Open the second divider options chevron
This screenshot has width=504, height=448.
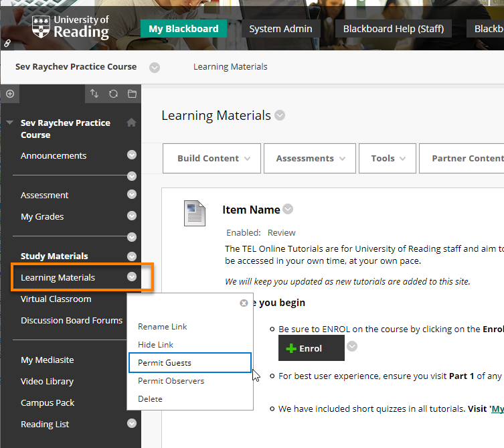point(131,236)
